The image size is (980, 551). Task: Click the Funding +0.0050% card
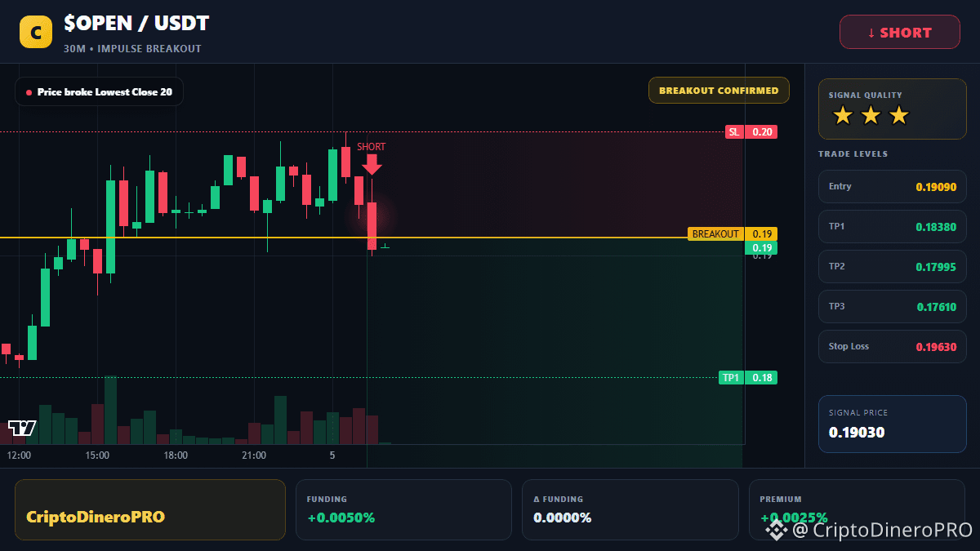pos(403,509)
